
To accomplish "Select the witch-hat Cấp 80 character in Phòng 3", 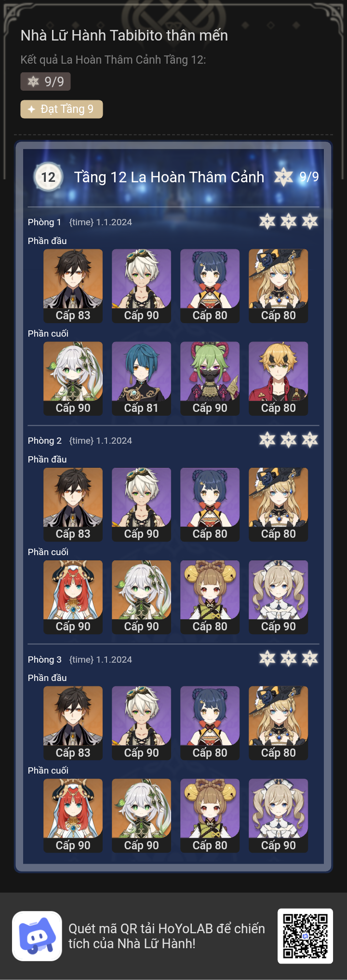I will pos(278,723).
